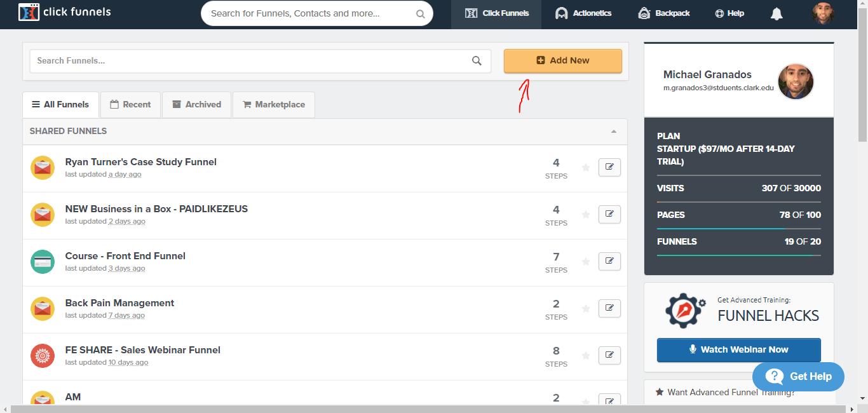The height and width of the screenshot is (413, 868).
Task: Open the Get Help chat button
Action: (x=799, y=376)
